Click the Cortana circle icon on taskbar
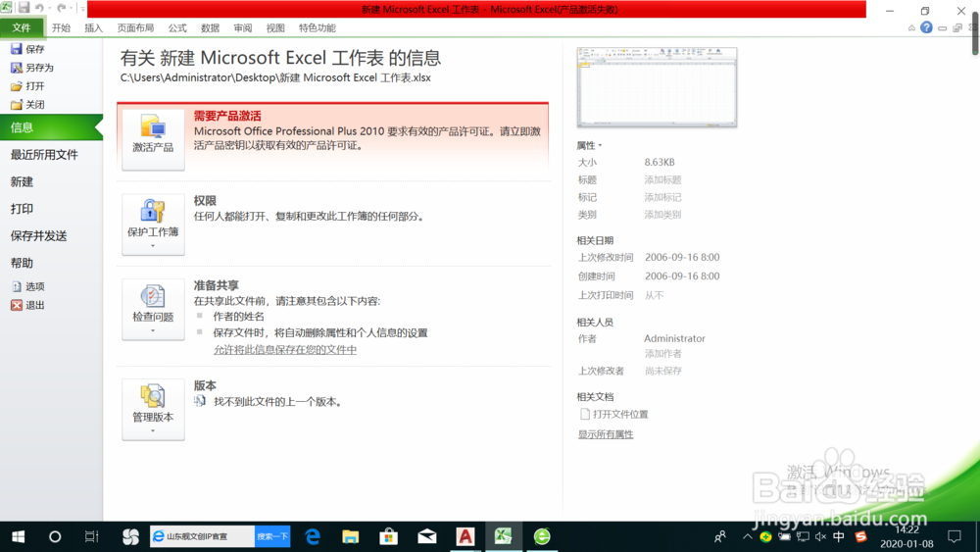The width and height of the screenshot is (980, 552). pos(55,536)
